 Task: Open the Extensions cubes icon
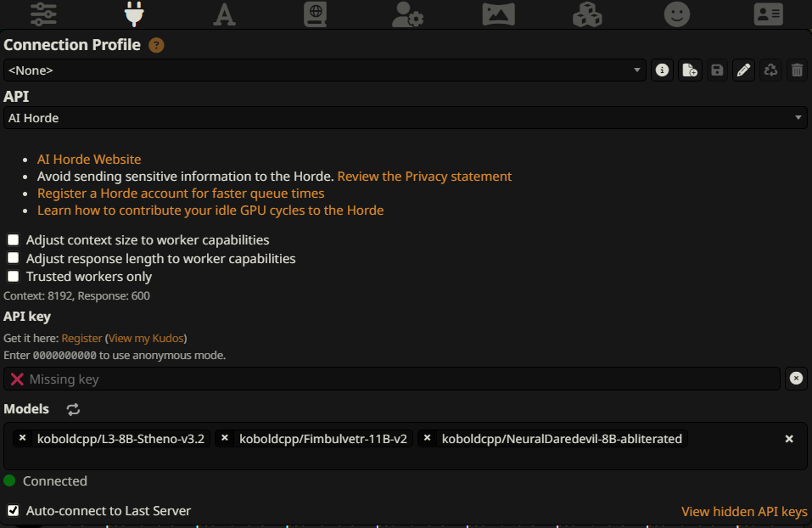tap(587, 14)
